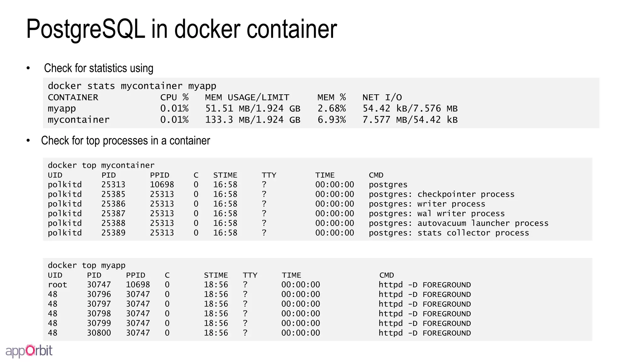Screen dimensions: 644x362
Task: Click 'Check for top processes in a container'
Action: (125, 141)
